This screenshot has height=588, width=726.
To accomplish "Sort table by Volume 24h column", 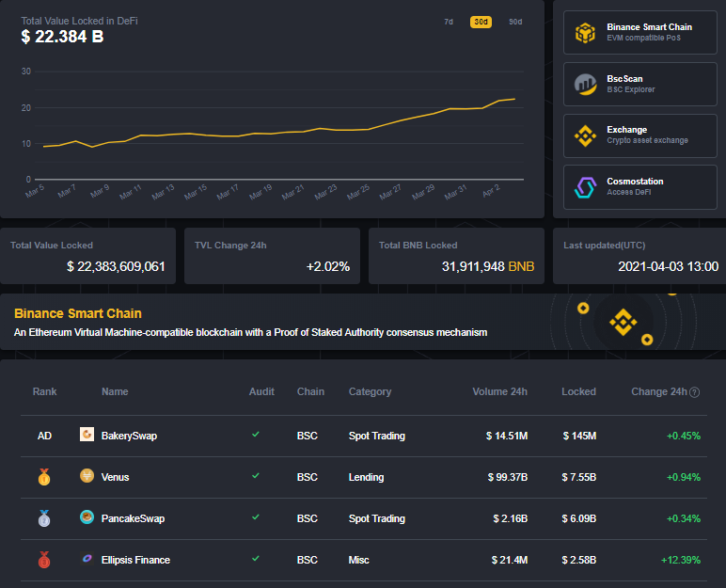I will 499,391.
